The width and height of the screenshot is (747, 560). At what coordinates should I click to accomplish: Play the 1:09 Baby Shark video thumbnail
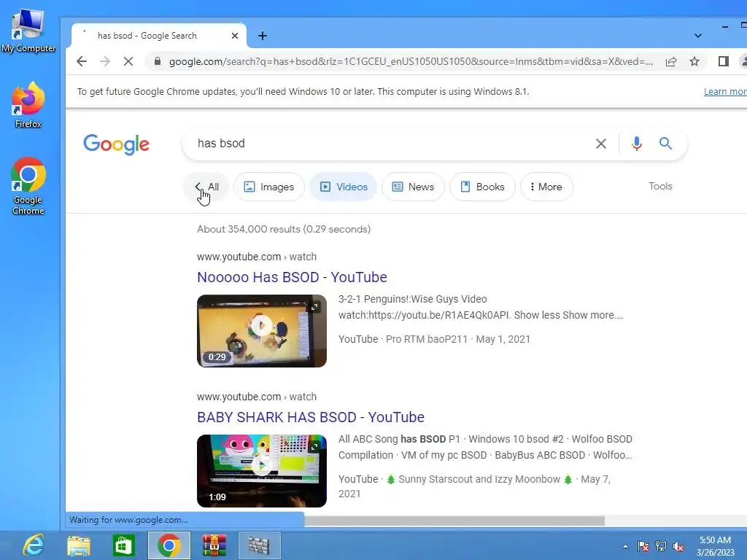[x=262, y=471]
